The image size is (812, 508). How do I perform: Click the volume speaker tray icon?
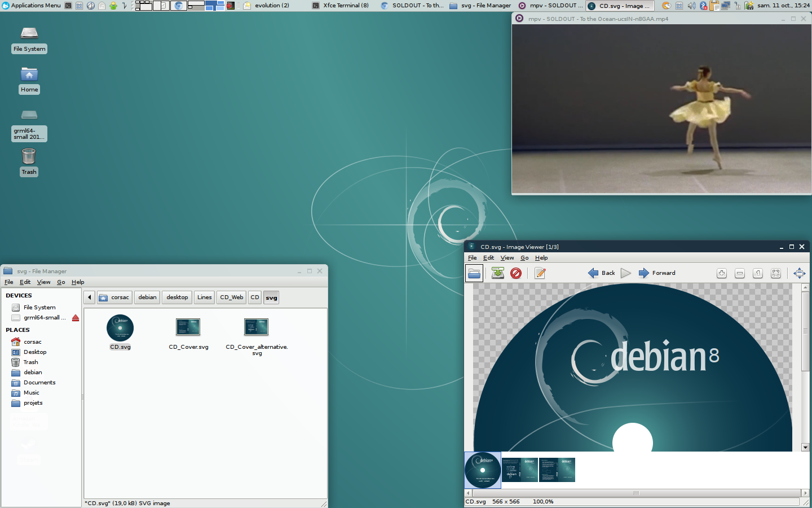(x=691, y=6)
